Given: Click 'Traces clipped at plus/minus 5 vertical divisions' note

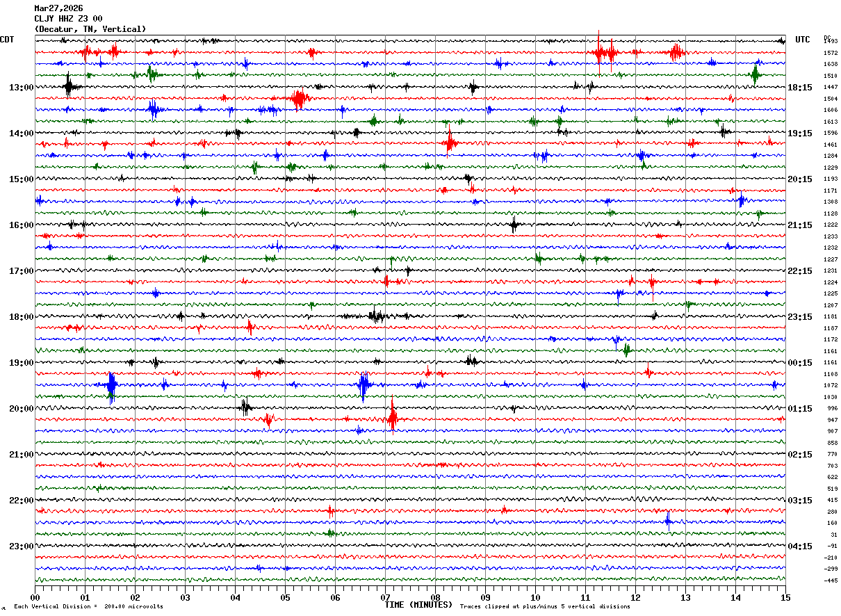Looking at the screenshot, I should (545, 607).
